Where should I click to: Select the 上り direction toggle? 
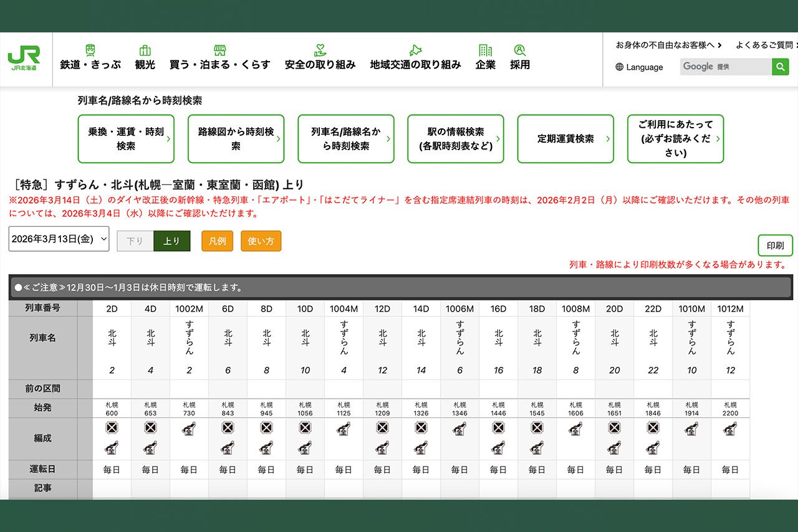[172, 240]
